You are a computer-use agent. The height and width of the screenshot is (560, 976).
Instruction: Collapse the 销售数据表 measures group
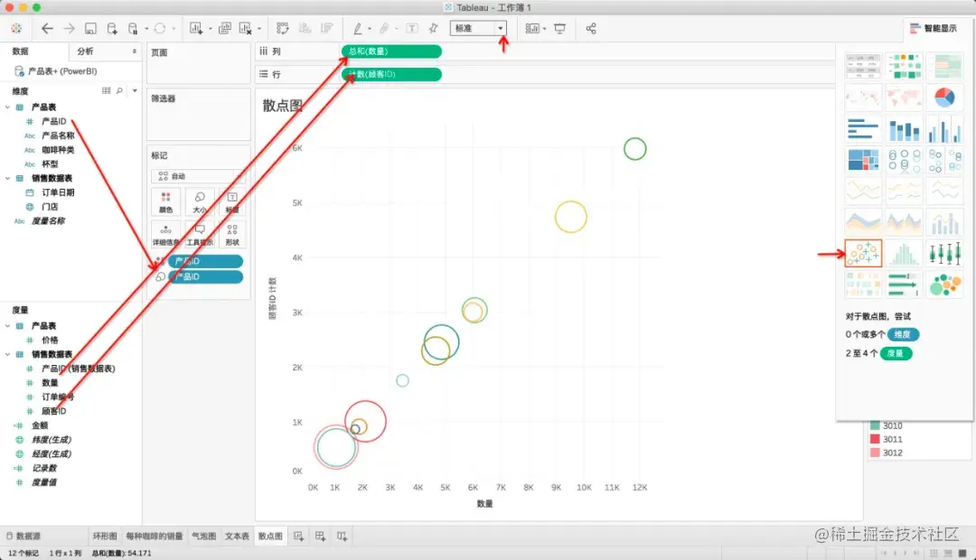tap(7, 354)
